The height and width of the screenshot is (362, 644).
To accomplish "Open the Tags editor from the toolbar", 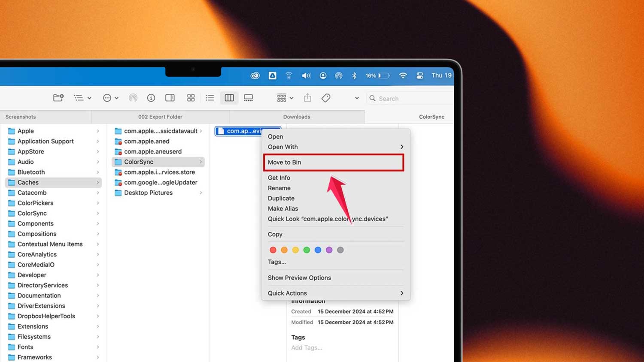I will pos(325,98).
